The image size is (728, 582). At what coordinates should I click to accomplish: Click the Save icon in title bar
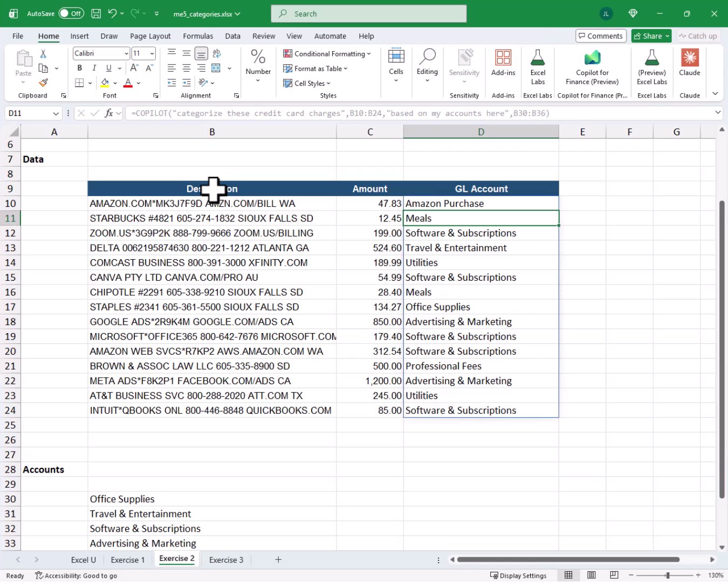tap(96, 13)
